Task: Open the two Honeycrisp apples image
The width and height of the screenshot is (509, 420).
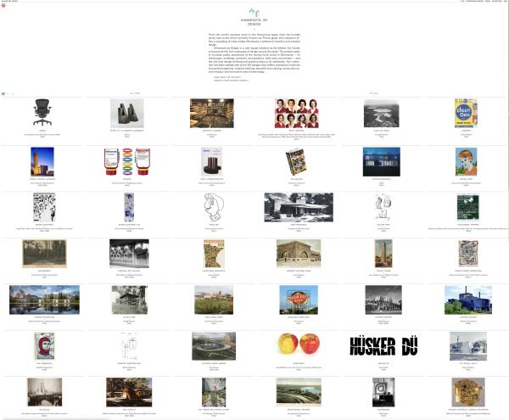Action: pos(299,344)
